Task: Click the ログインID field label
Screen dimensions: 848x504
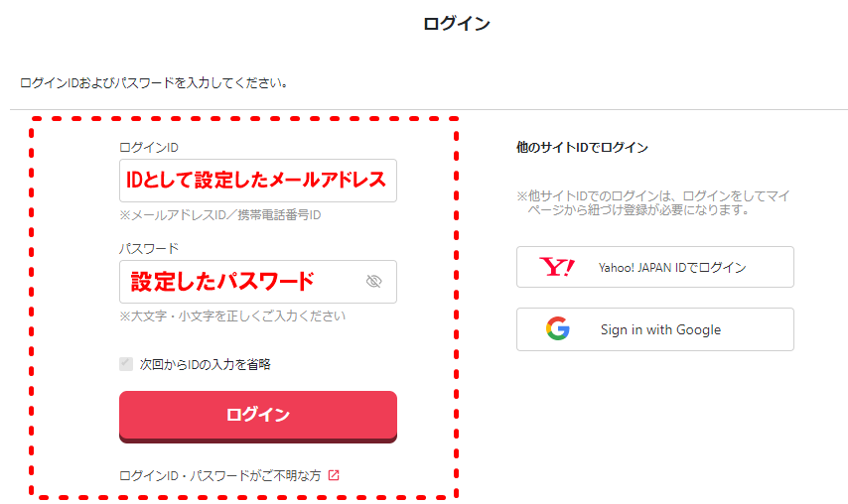Action: [149, 148]
